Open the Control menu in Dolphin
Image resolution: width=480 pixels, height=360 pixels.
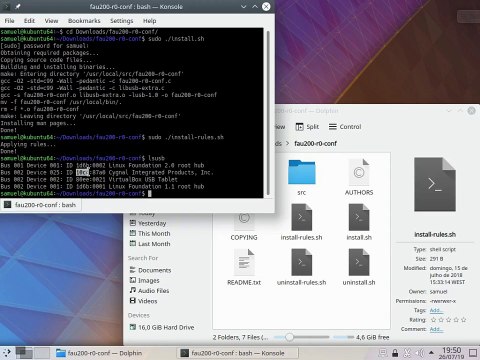click(x=345, y=127)
